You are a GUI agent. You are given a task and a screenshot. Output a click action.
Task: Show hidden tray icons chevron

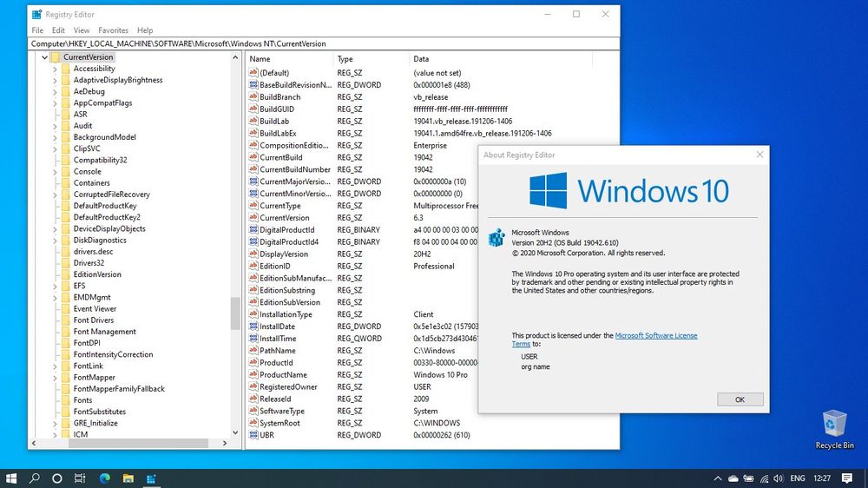pyautogui.click(x=718, y=478)
